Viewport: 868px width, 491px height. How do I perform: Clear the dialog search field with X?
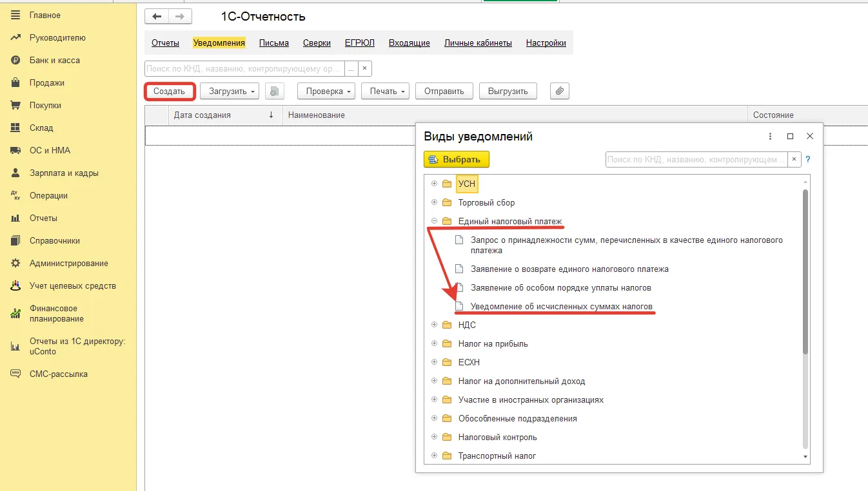[x=794, y=159]
